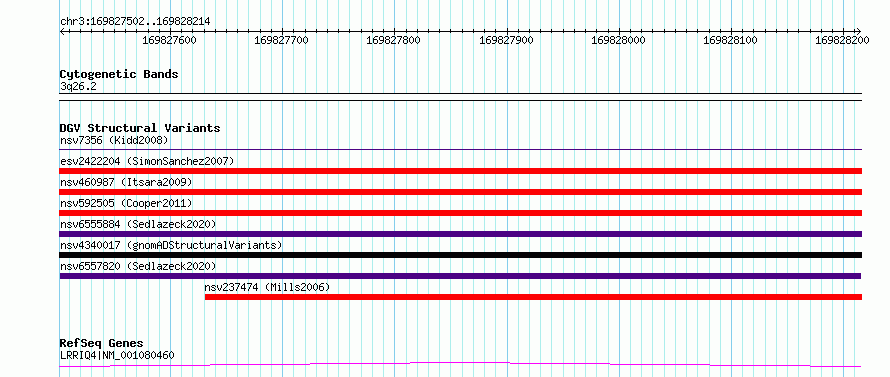Select the purple nsv6557820 variant bar

coord(460,276)
